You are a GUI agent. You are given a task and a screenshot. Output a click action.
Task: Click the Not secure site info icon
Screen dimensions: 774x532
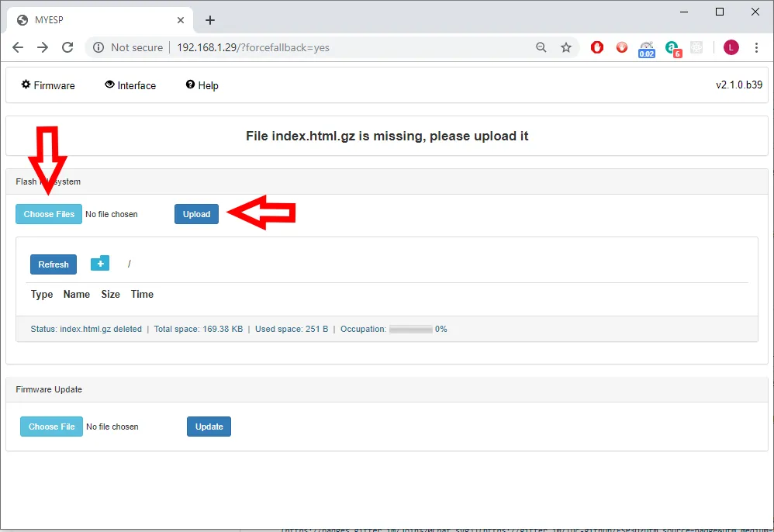[98, 47]
